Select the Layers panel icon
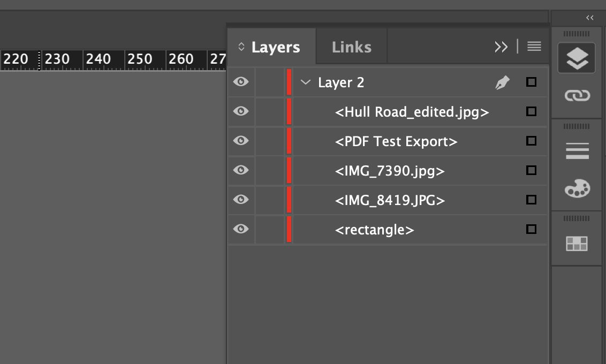 [576, 57]
